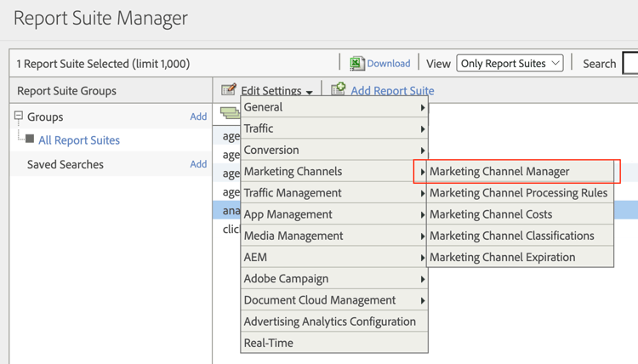Open Marketing Channel Costs option

491,214
